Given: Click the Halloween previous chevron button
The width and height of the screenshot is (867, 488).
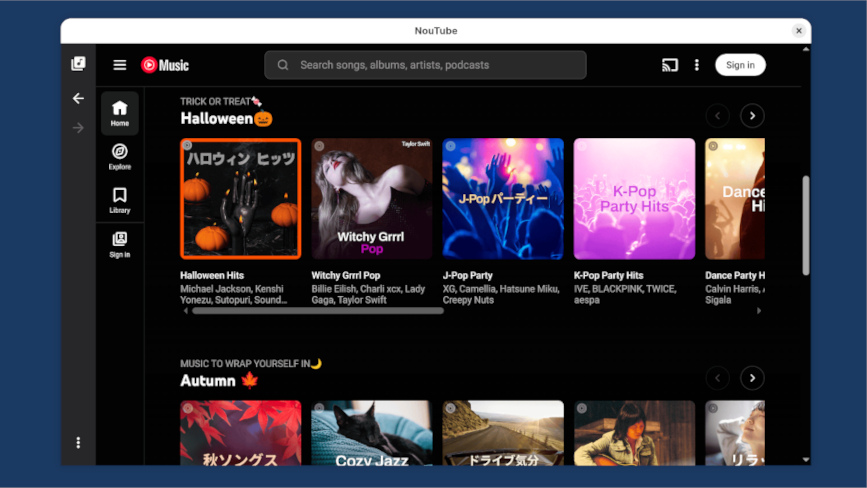Looking at the screenshot, I should 717,116.
